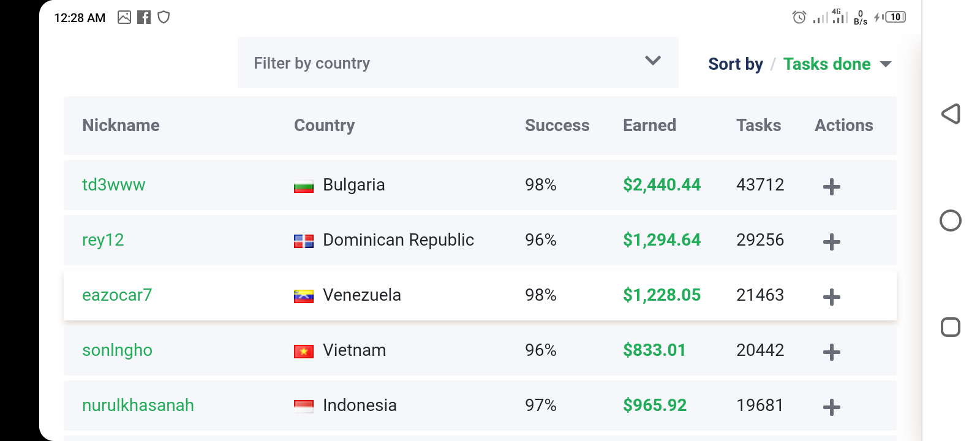Tap the Android home circle button

coord(950,221)
